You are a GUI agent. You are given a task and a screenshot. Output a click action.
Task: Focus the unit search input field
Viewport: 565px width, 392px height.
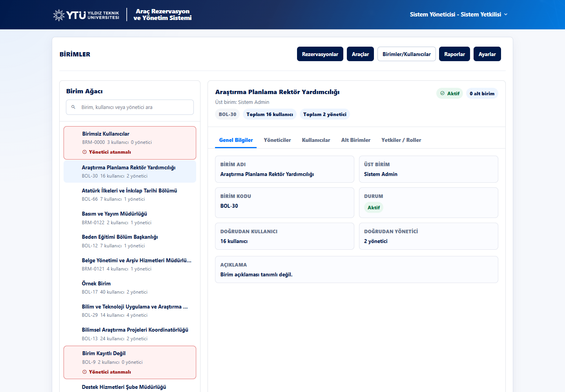tap(130, 107)
